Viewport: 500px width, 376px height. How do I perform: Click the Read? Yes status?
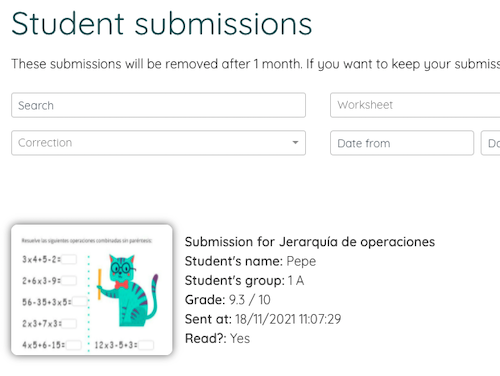click(x=240, y=338)
